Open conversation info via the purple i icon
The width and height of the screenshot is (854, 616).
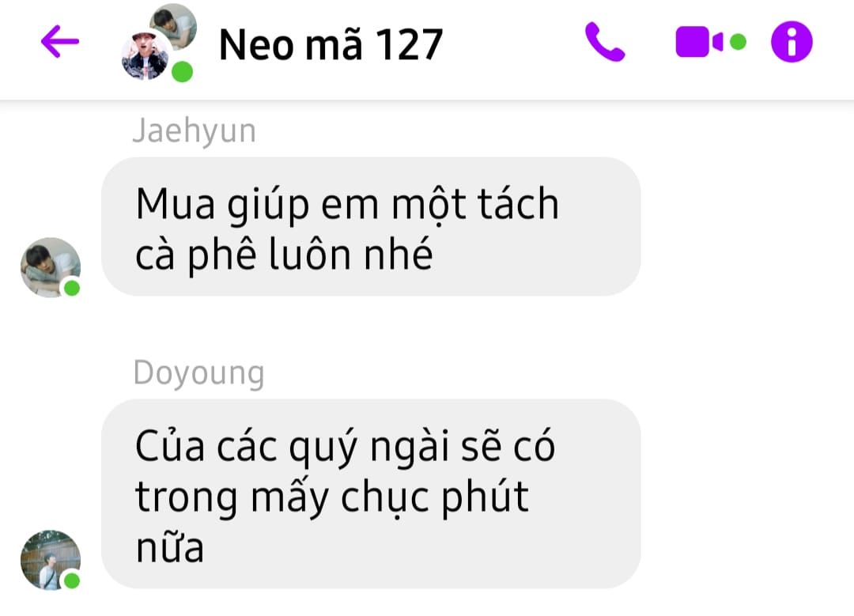[x=792, y=42]
